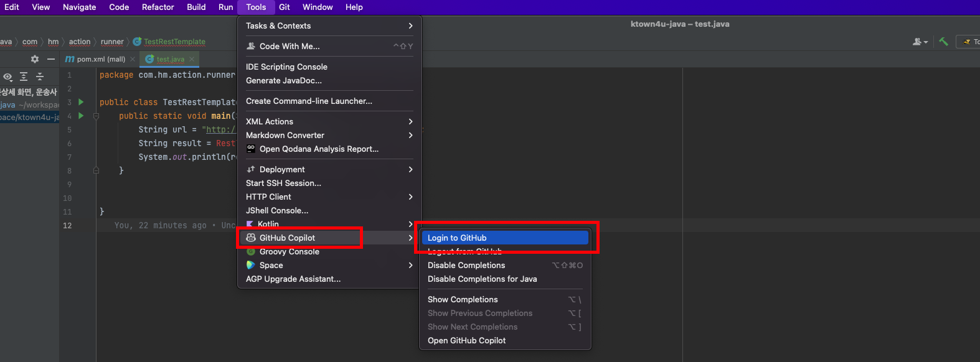Collapse all in project tree
The height and width of the screenshot is (362, 980).
pos(40,77)
